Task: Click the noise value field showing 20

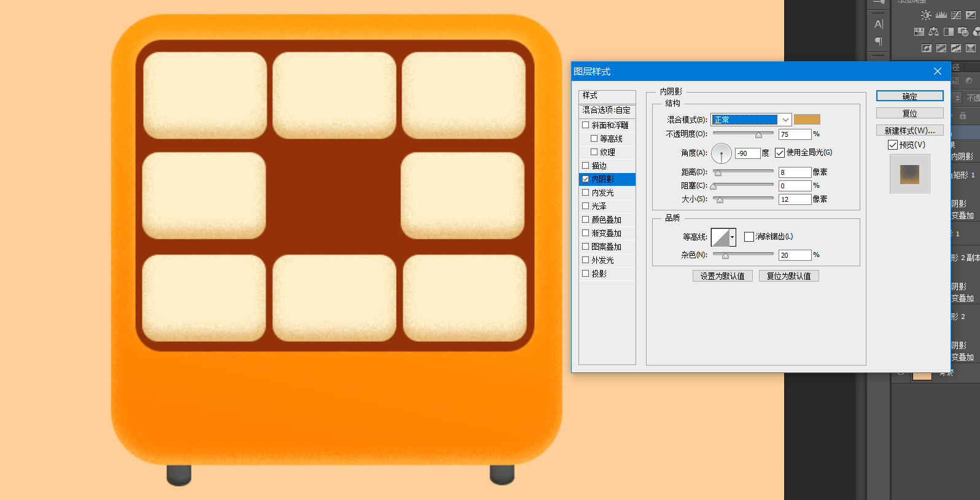Action: (795, 255)
